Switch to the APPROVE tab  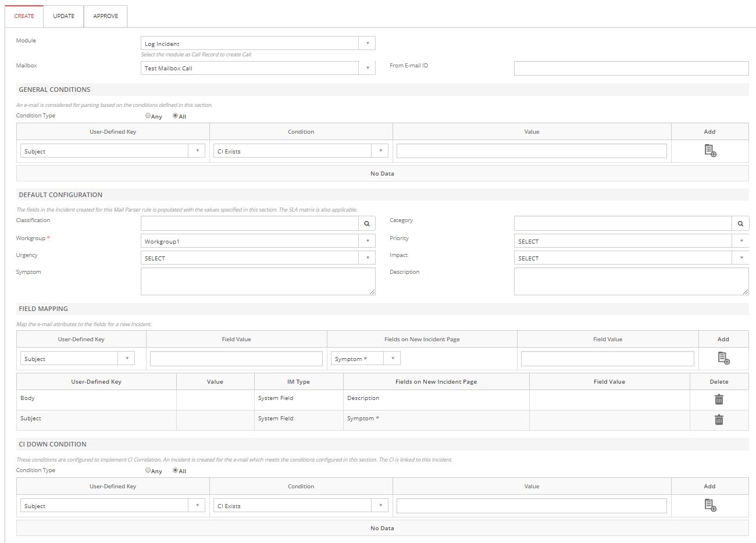coord(106,16)
